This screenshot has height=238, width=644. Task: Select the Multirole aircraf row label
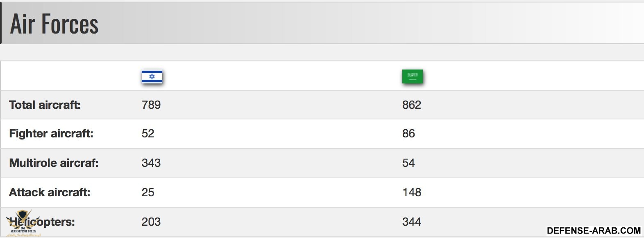click(x=54, y=163)
